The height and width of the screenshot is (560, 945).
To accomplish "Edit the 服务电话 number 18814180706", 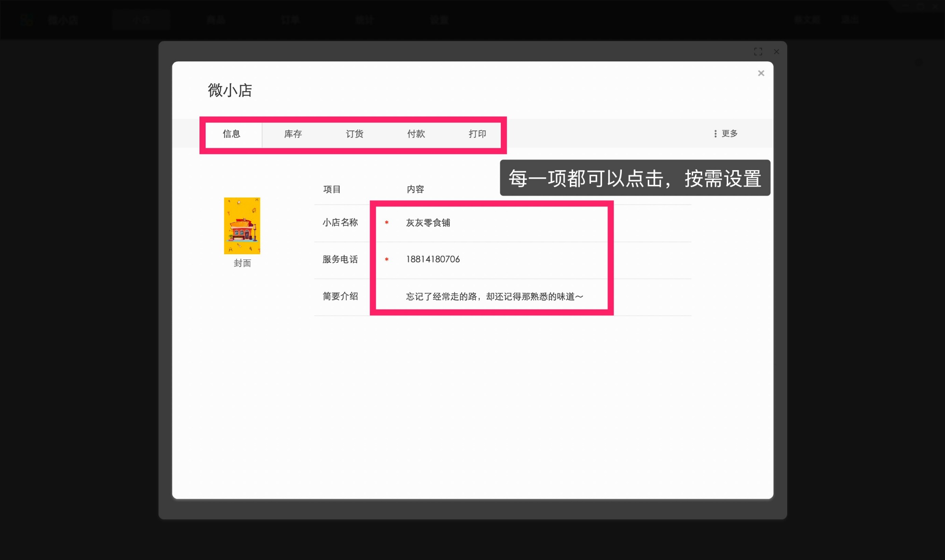I will (432, 259).
